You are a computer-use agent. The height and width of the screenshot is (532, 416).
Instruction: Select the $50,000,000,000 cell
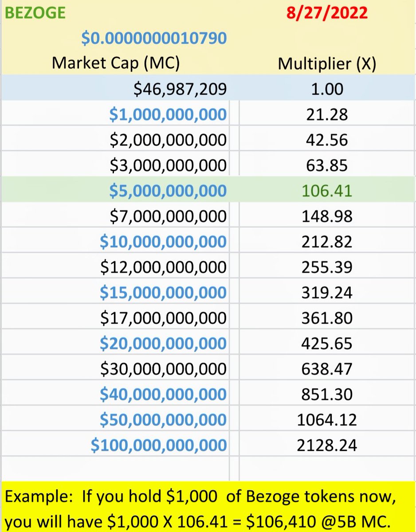(x=163, y=420)
